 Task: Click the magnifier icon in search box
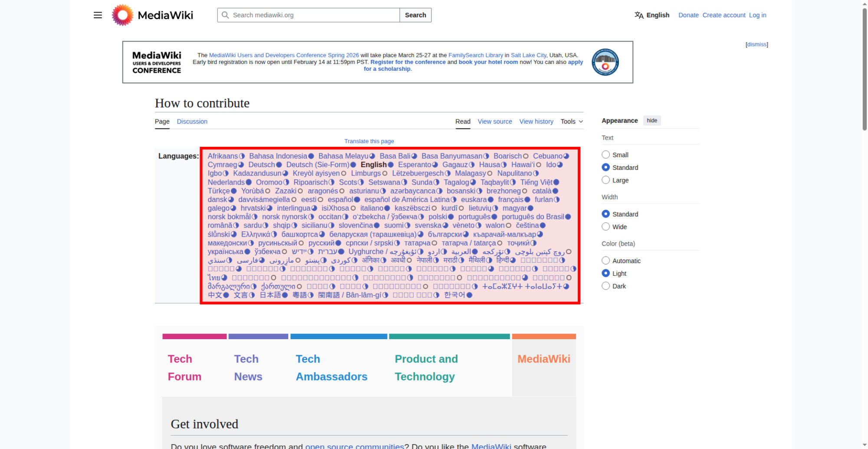pos(225,15)
